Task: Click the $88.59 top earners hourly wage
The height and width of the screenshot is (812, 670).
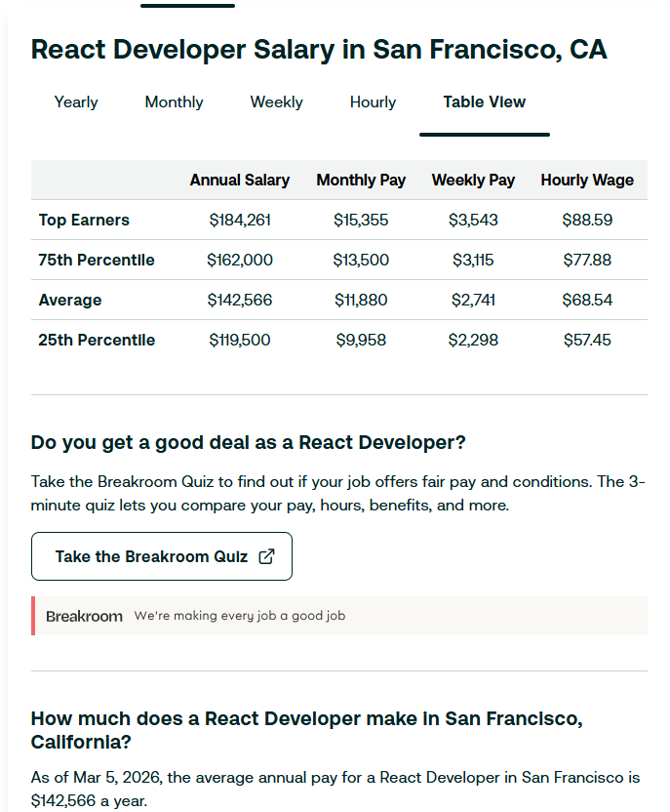Action: point(586,221)
